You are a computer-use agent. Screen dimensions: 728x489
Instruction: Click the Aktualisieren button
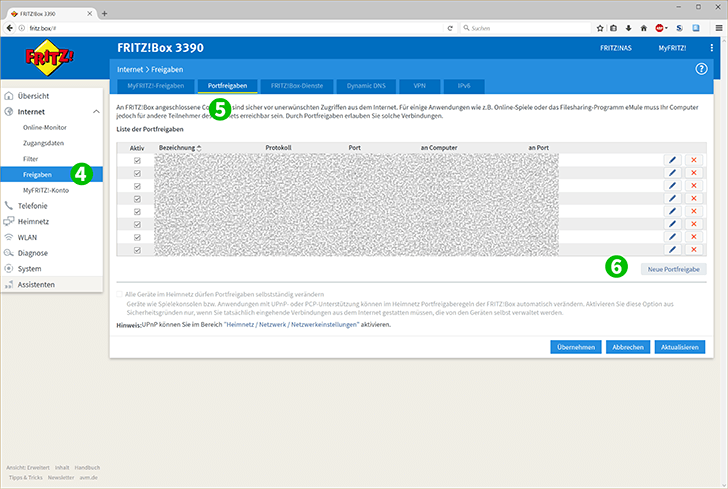tap(680, 347)
